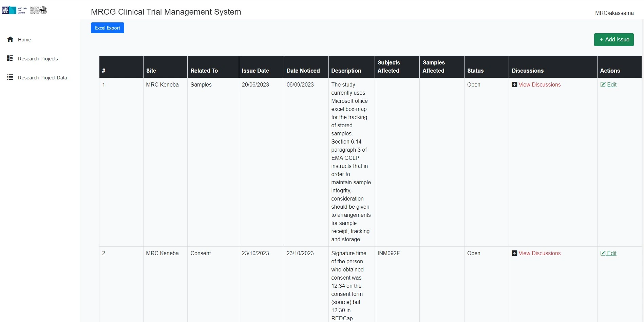The width and height of the screenshot is (644, 322).
Task: Click the pencil edit icon for issue 2
Action: 603,253
